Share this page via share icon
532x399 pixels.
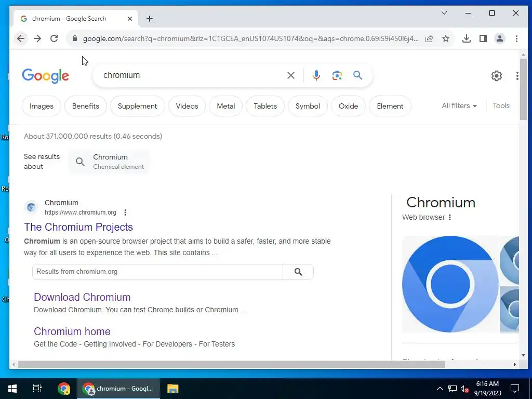tap(429, 38)
